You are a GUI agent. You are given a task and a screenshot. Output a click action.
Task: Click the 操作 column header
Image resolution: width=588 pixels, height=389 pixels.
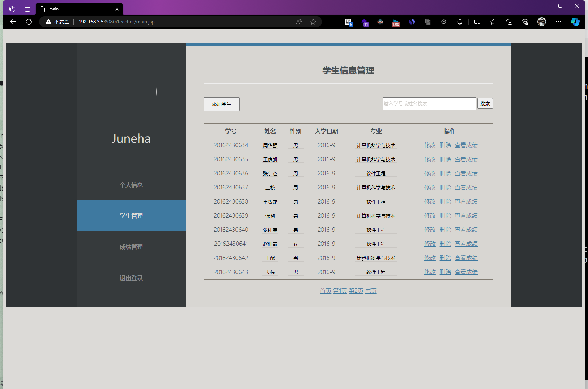pyautogui.click(x=450, y=131)
